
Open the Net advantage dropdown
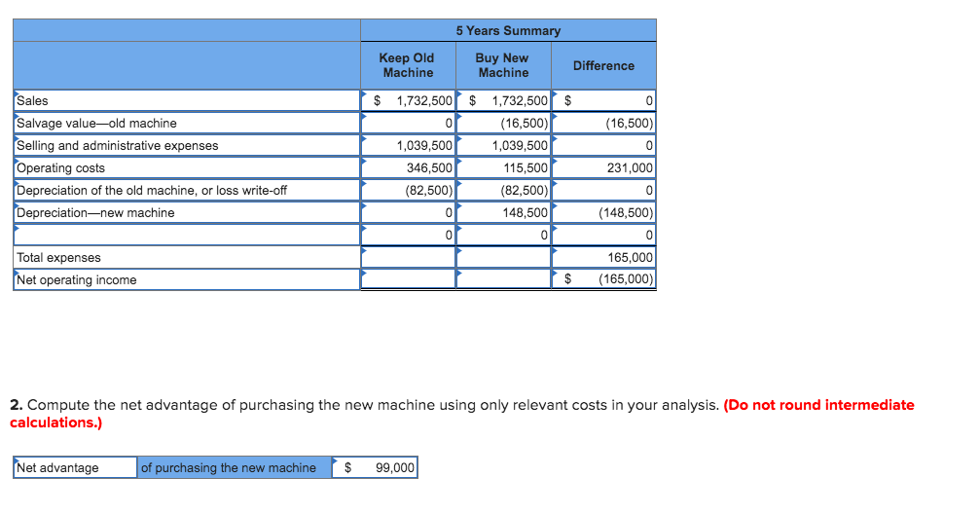click(x=75, y=467)
